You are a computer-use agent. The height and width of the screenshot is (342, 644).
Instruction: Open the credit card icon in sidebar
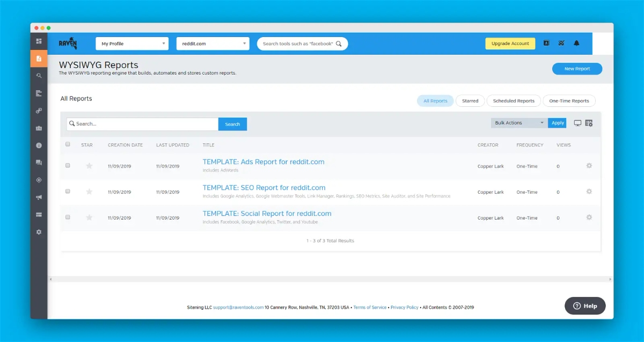(x=39, y=215)
